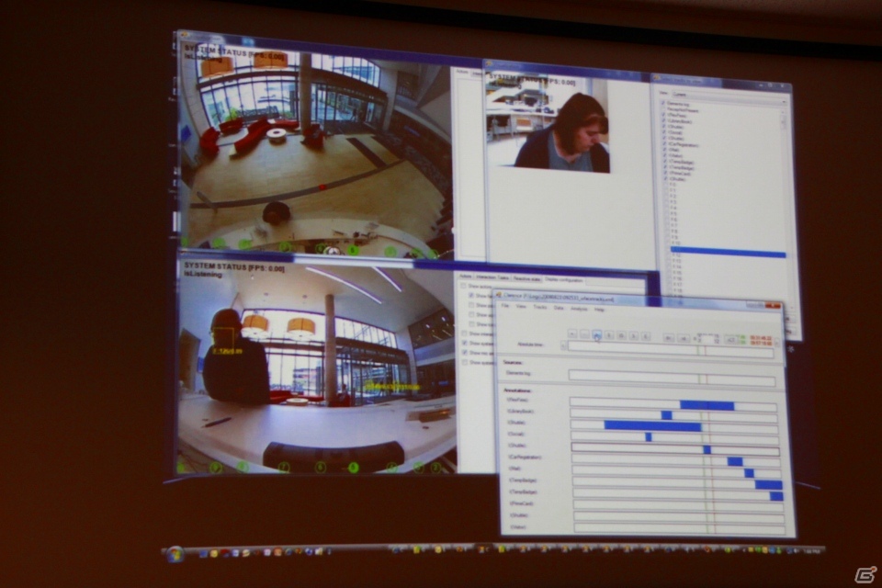Toggle the Show interact... checkbox

pos(463,334)
